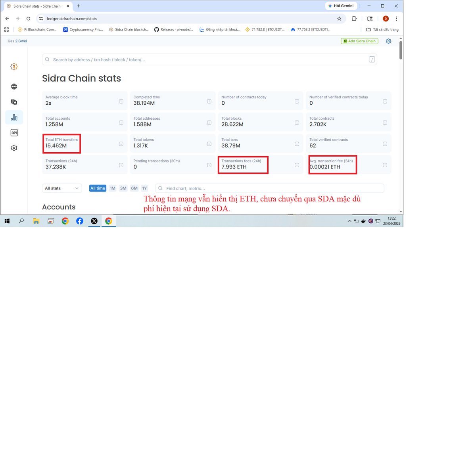Viewport: 476px width, 473px height.
Task: Go back with Chrome back arrow
Action: (x=7, y=19)
